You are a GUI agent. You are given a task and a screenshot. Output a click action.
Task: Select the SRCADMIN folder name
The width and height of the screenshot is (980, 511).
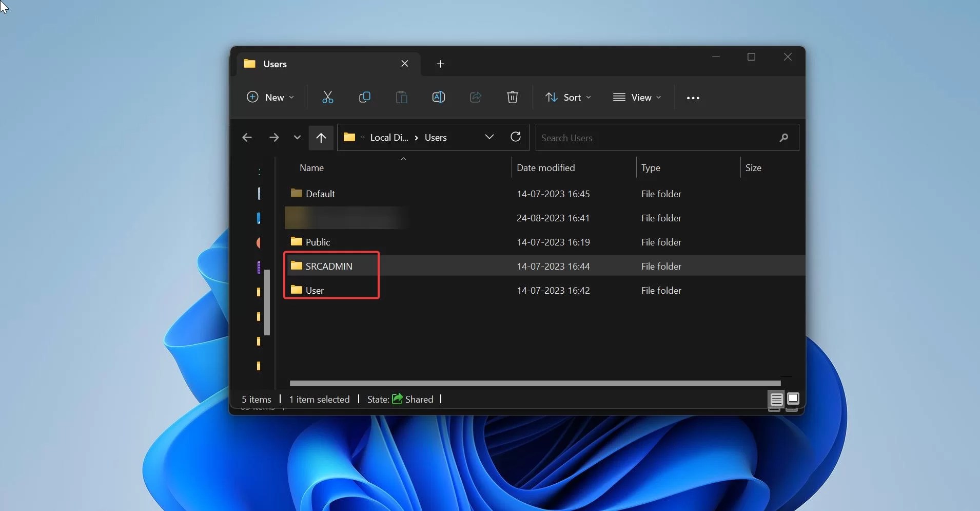point(329,266)
